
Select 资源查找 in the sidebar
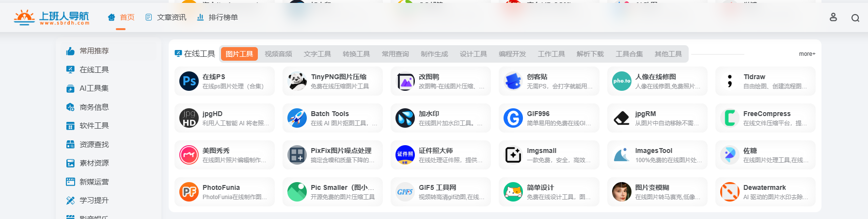click(x=87, y=144)
